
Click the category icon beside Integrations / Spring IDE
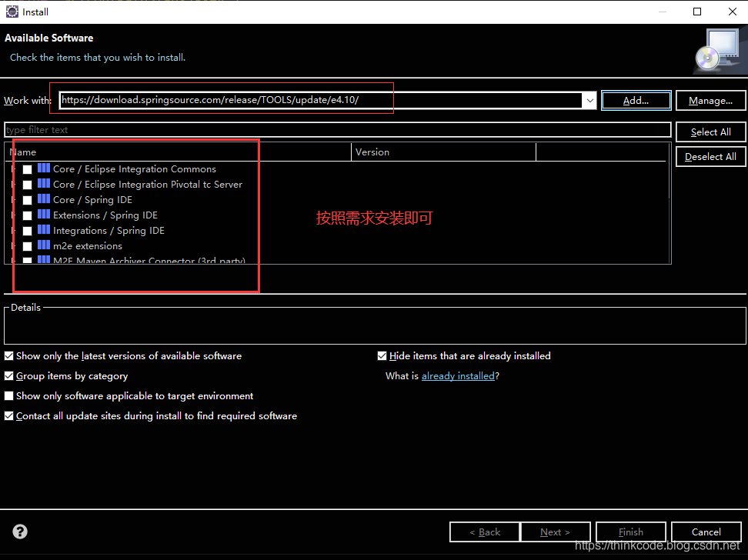(44, 229)
